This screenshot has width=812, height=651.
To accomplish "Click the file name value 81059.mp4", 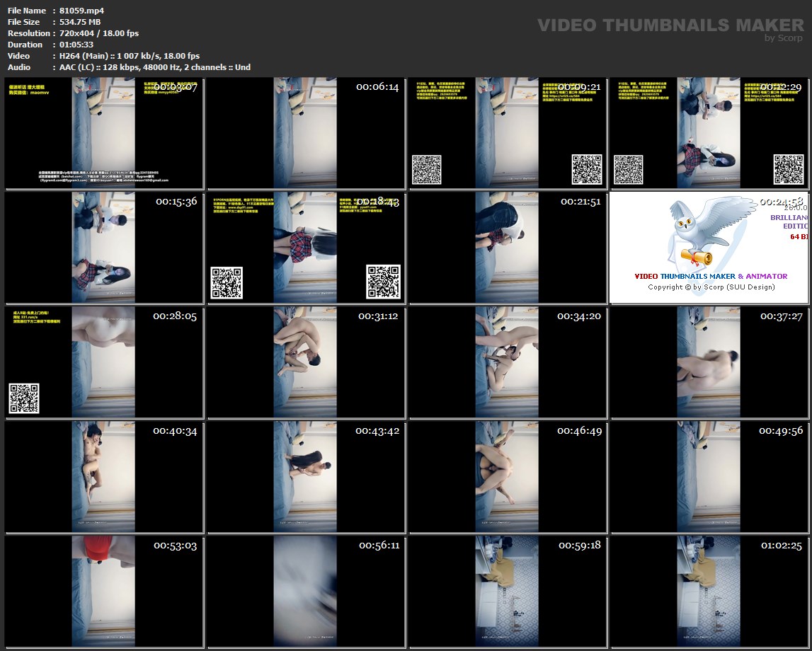I will point(82,11).
